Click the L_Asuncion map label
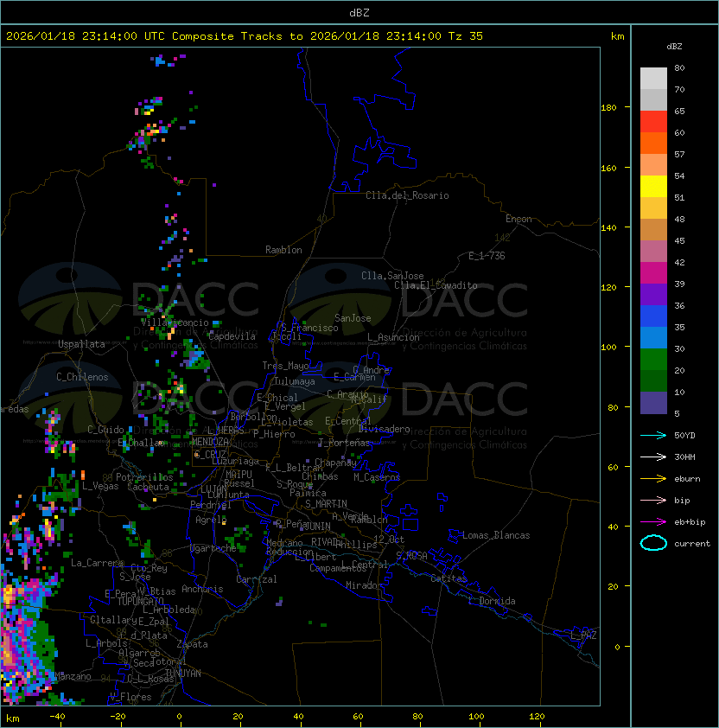This screenshot has height=728, width=719. point(393,337)
